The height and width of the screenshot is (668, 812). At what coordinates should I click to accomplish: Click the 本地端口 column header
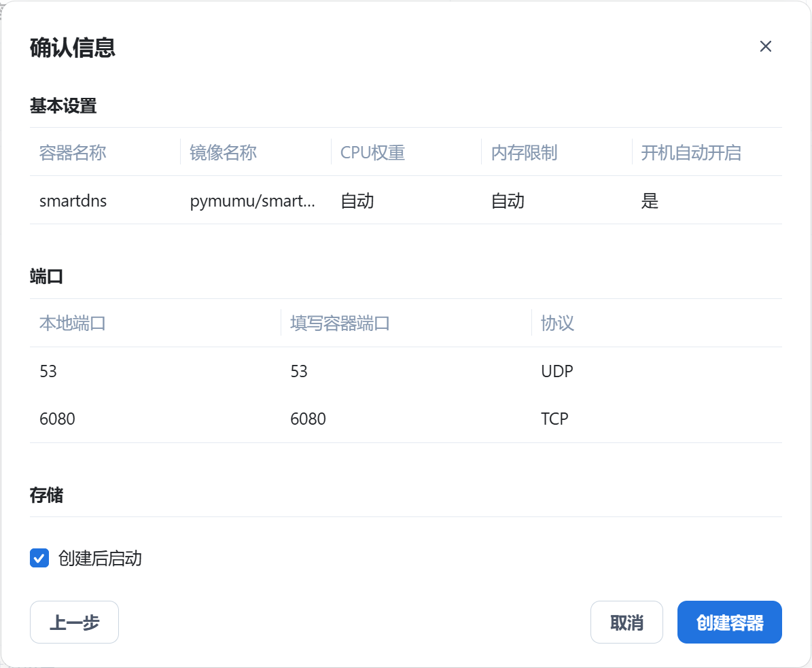[x=73, y=323]
